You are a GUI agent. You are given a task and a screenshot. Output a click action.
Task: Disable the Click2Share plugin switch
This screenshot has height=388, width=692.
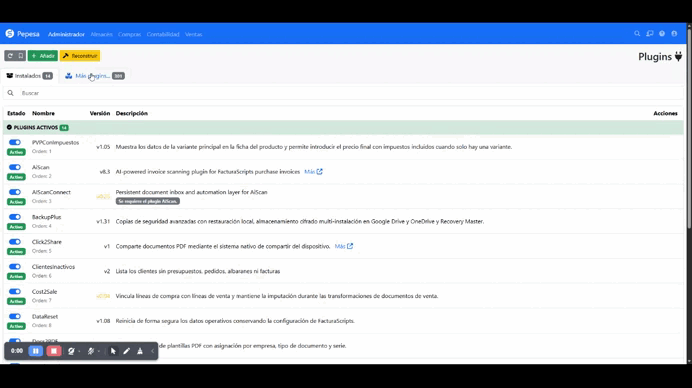(x=15, y=241)
